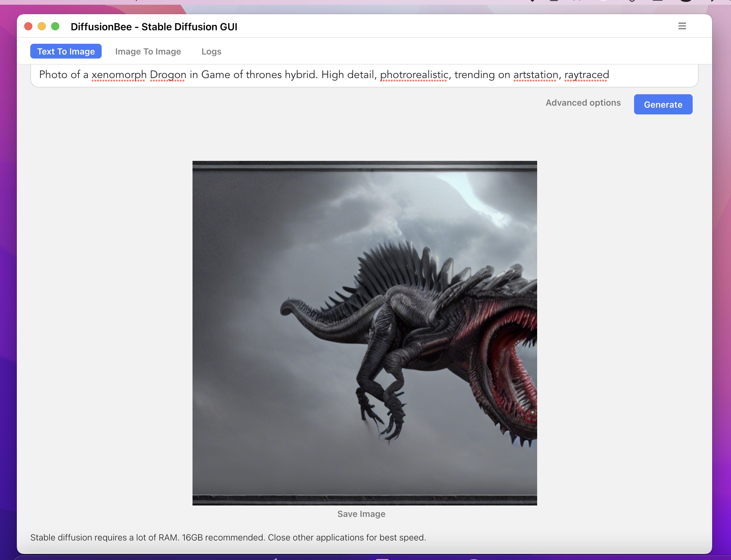Click on generated creature thumbnail
The image size is (731, 560).
coord(364,333)
